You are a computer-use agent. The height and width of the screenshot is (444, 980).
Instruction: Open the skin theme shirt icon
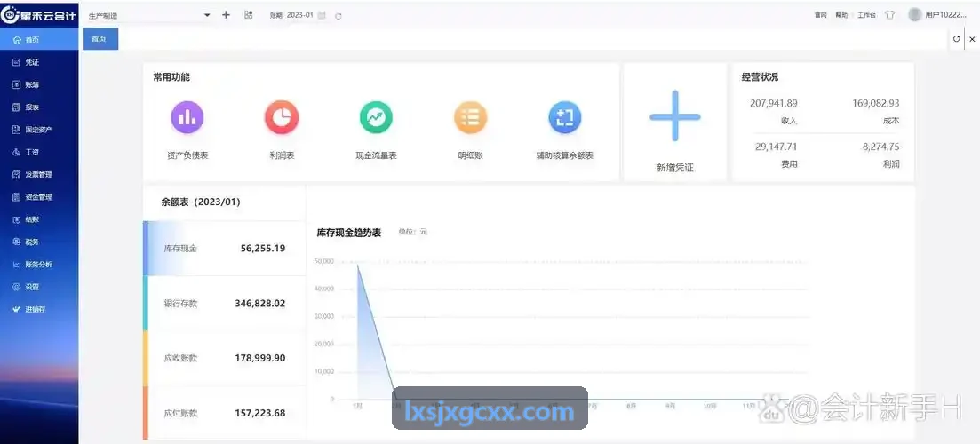click(890, 16)
